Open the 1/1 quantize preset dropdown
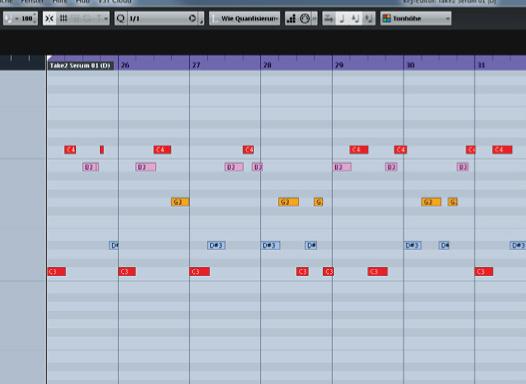 coord(157,18)
